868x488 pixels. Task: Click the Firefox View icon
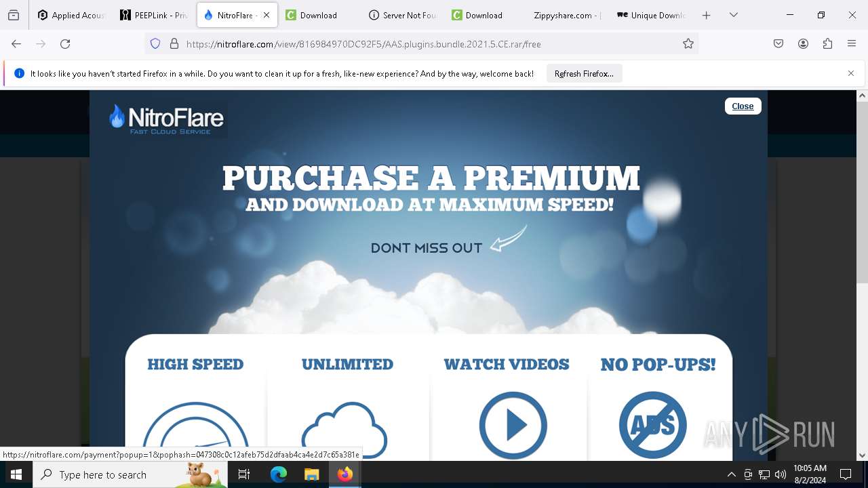14,15
